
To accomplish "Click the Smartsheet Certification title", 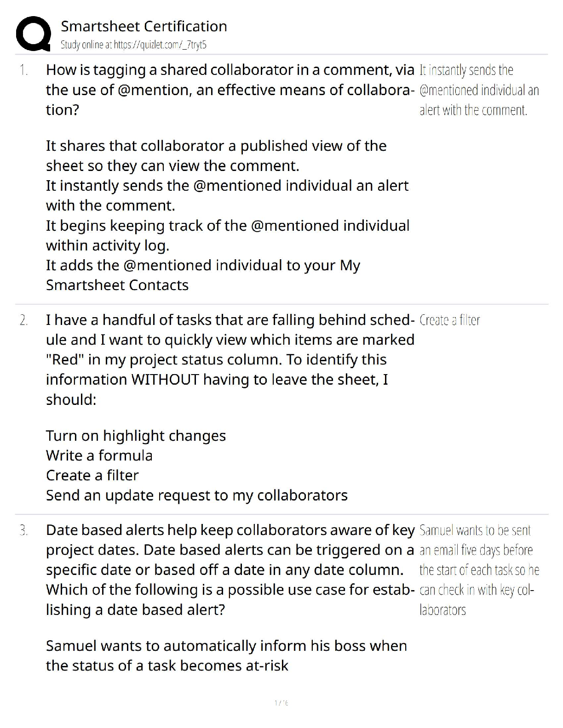I will click(144, 26).
